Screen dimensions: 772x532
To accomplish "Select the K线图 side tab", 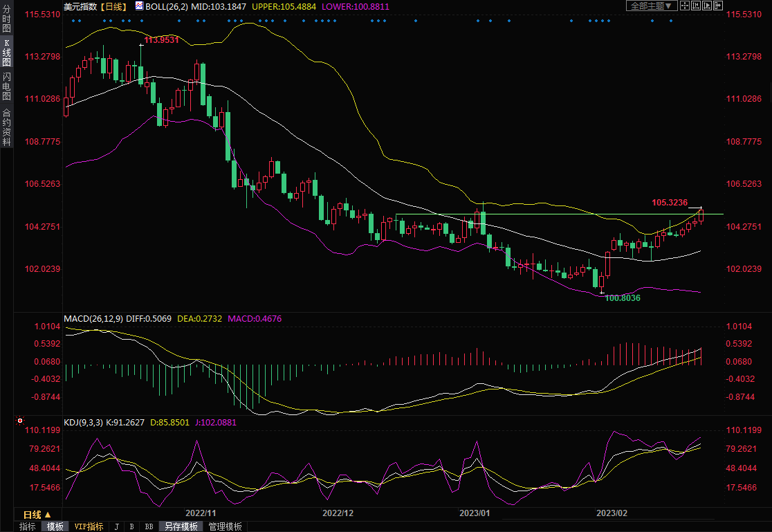I will coord(6,53).
